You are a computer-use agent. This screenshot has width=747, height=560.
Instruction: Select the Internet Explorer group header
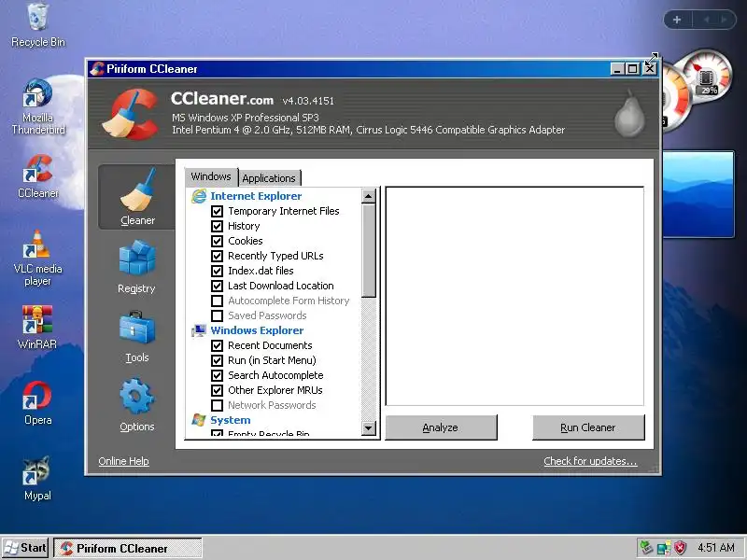tap(256, 196)
